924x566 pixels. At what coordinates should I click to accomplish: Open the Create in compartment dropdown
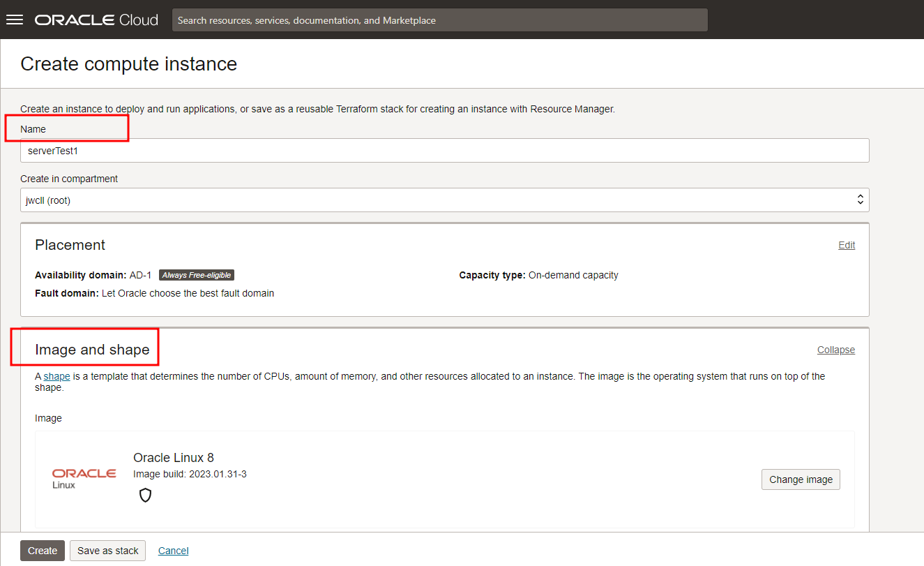tap(445, 200)
